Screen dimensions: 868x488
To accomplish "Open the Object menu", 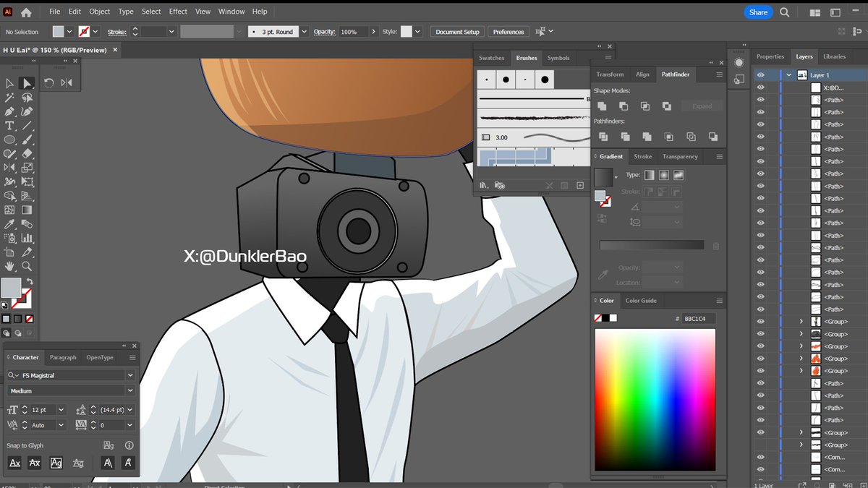I will (x=100, y=12).
